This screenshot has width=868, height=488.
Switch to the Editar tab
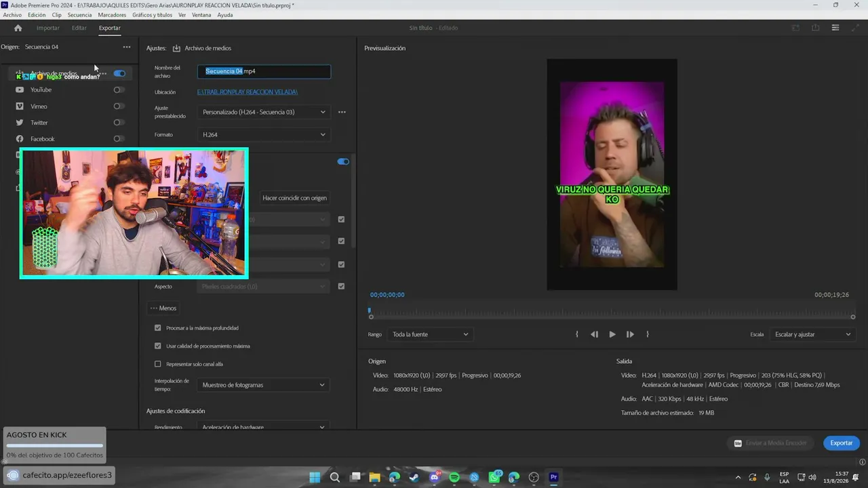(x=79, y=28)
